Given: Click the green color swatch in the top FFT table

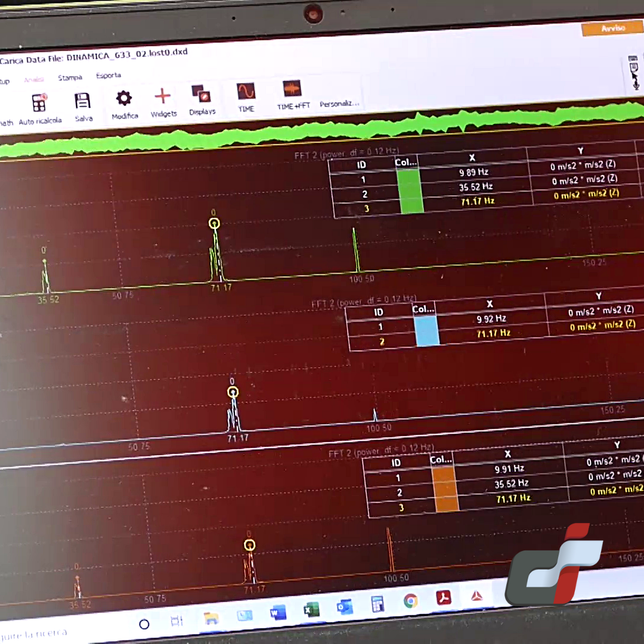Looking at the screenshot, I should coord(410,191).
